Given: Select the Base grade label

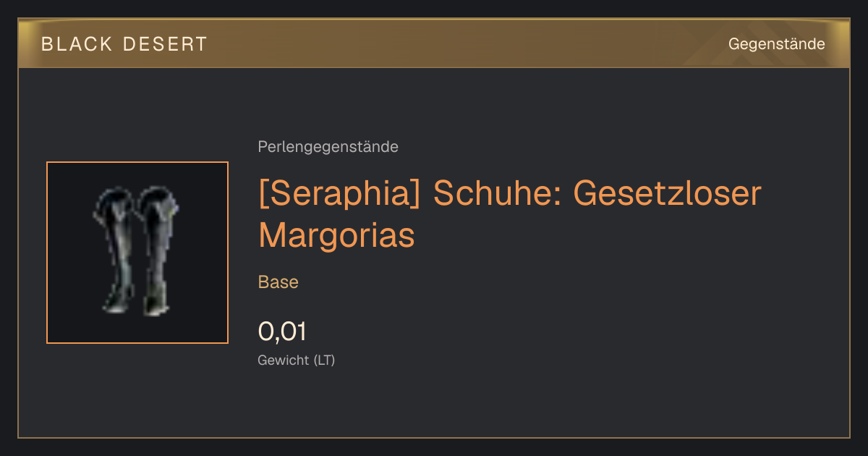Looking at the screenshot, I should (278, 282).
